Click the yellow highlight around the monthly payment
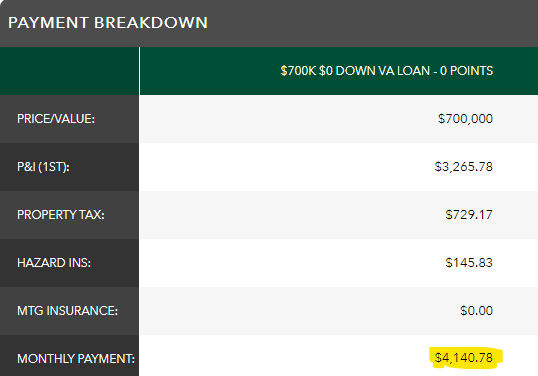Image resolution: width=538 pixels, height=376 pixels. [x=466, y=358]
